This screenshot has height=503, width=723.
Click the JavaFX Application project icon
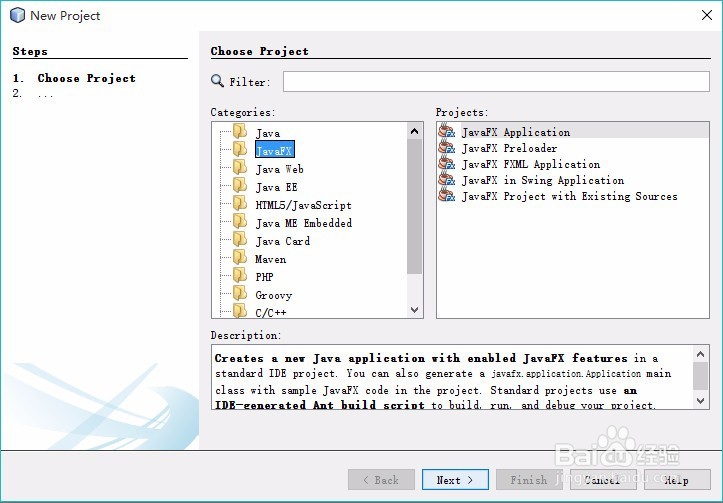coord(446,131)
